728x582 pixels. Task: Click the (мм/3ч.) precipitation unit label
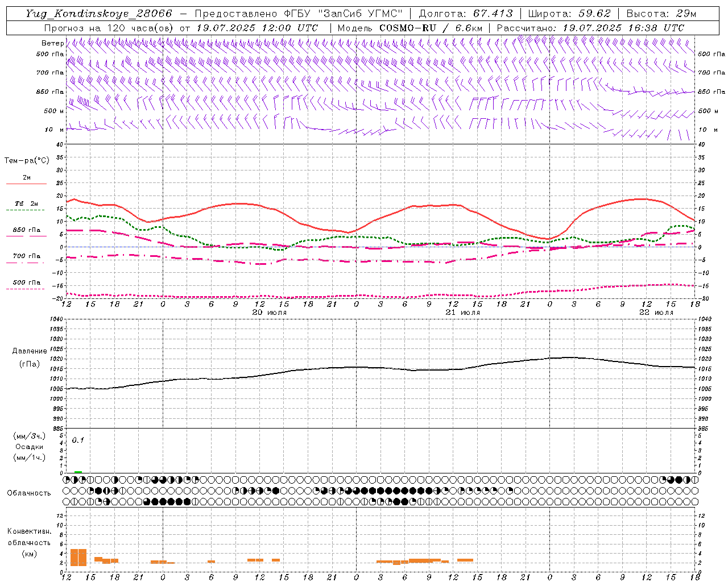pos(28,436)
